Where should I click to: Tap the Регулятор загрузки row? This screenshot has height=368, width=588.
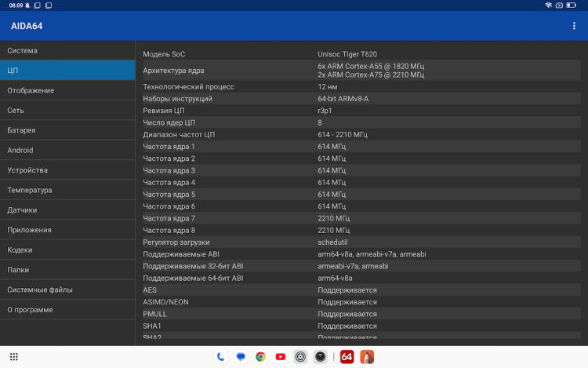361,242
